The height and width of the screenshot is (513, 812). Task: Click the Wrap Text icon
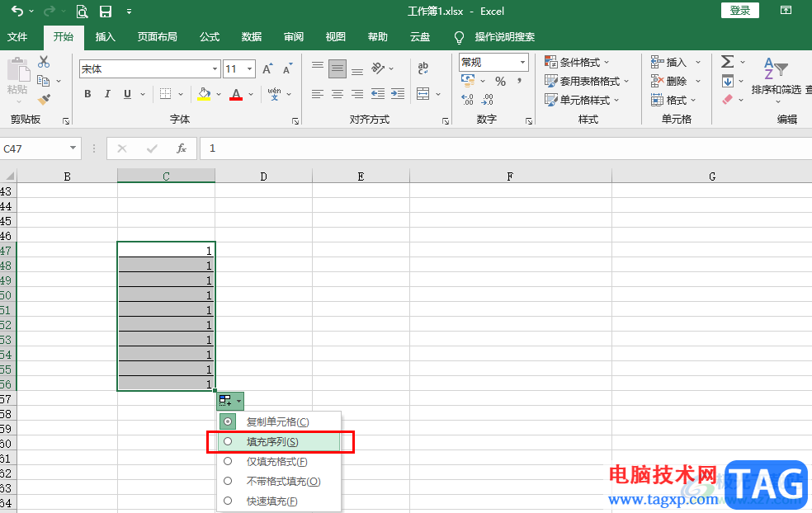423,68
